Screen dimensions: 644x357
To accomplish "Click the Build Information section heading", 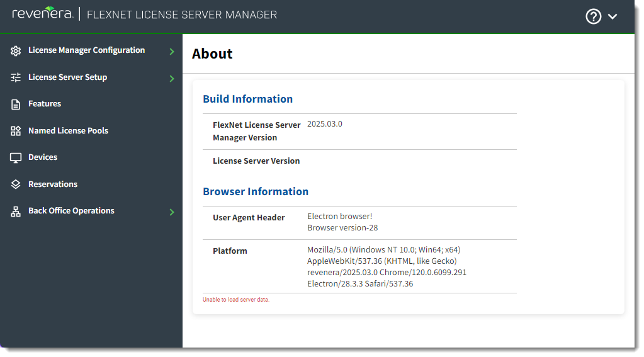I will pyautogui.click(x=247, y=99).
